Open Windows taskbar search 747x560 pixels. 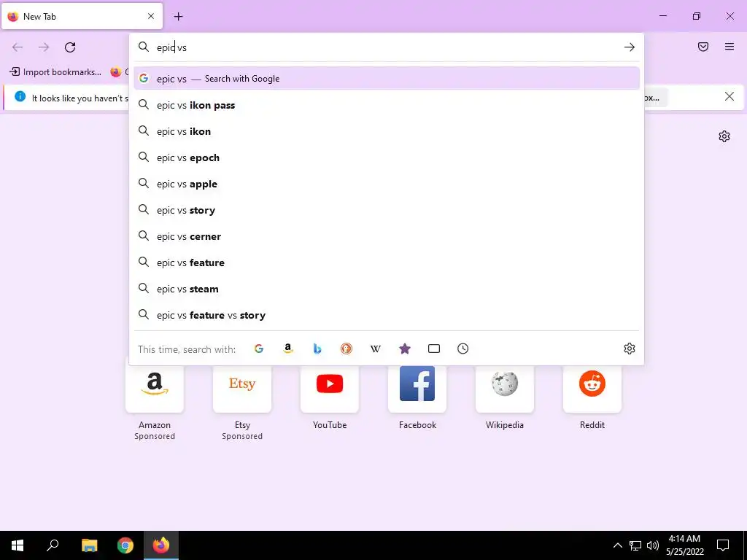53,545
